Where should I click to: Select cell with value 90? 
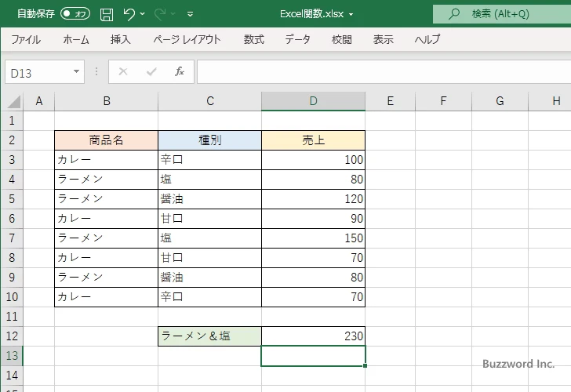click(313, 219)
